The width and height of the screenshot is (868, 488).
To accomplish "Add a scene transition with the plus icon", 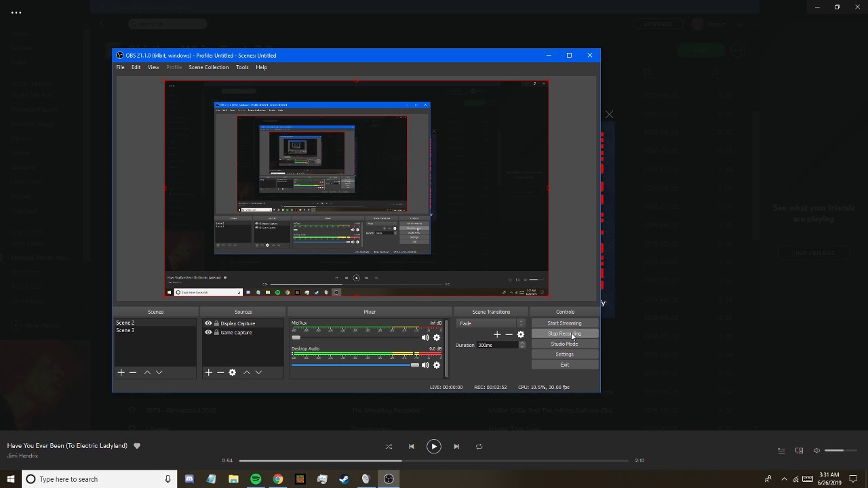I will pos(497,334).
